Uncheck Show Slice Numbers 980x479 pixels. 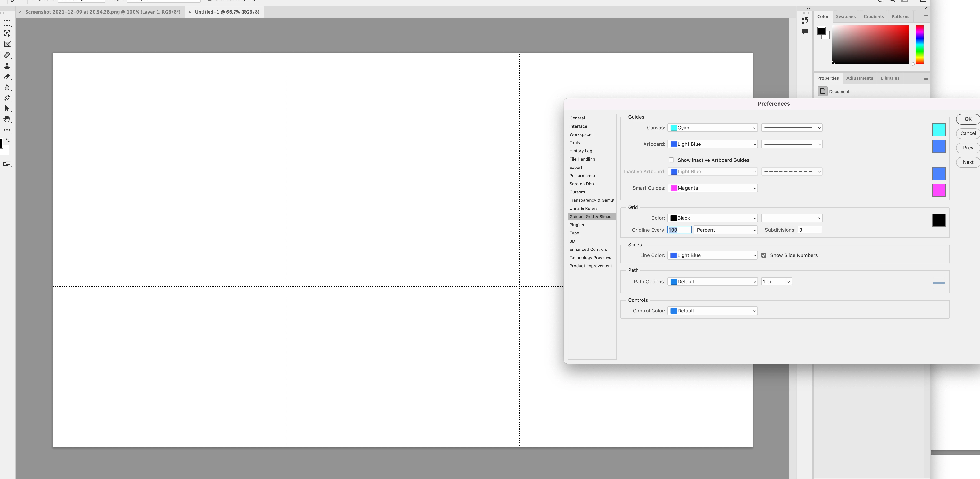click(764, 255)
